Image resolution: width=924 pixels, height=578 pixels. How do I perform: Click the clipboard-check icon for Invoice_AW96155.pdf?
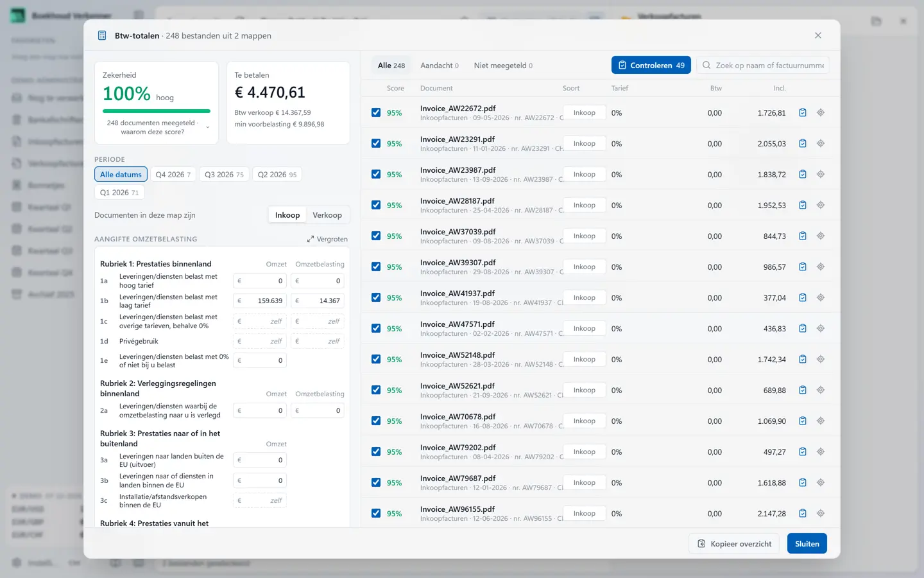click(803, 513)
